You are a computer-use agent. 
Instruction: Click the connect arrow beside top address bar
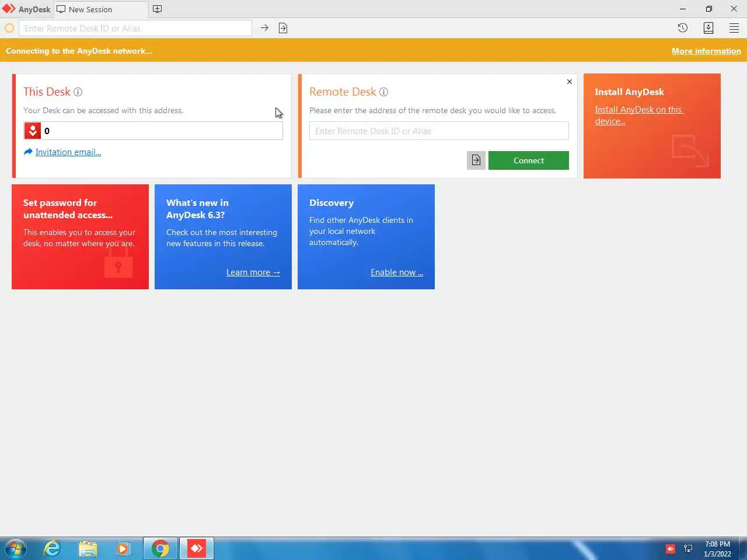point(264,28)
